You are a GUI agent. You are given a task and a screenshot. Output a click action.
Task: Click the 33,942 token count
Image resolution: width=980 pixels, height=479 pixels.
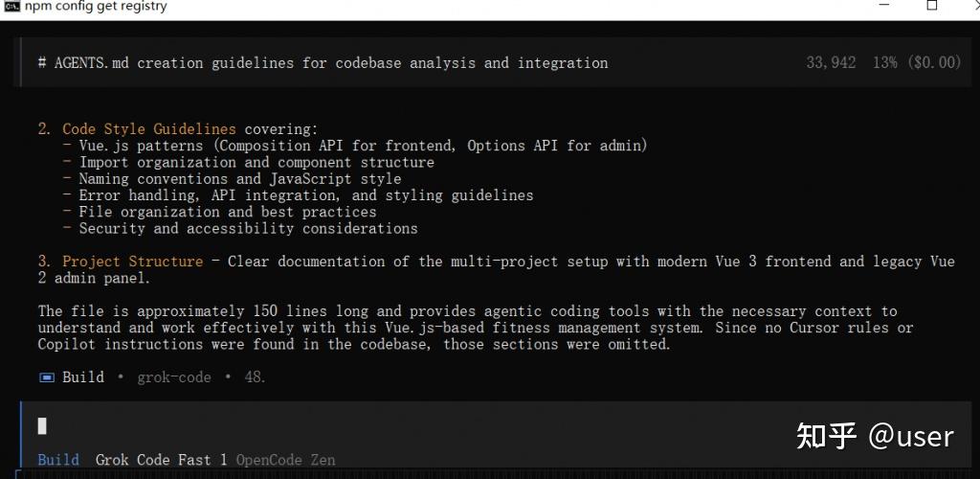pos(831,63)
